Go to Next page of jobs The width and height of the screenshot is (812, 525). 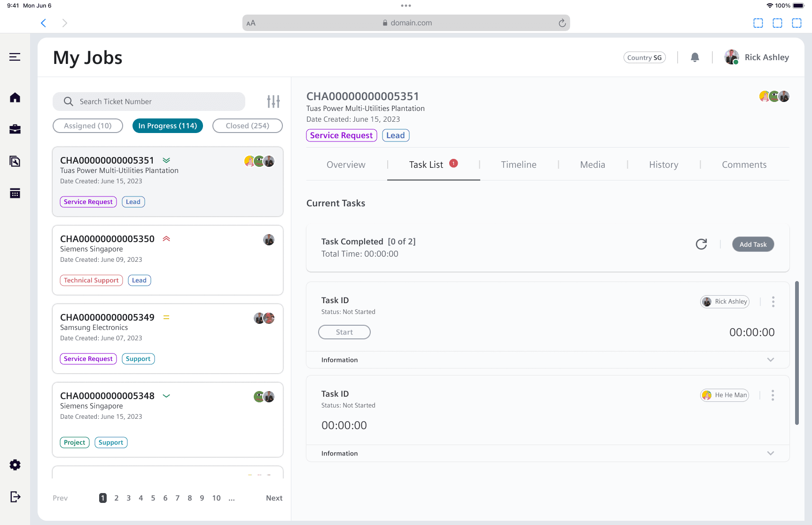274,498
